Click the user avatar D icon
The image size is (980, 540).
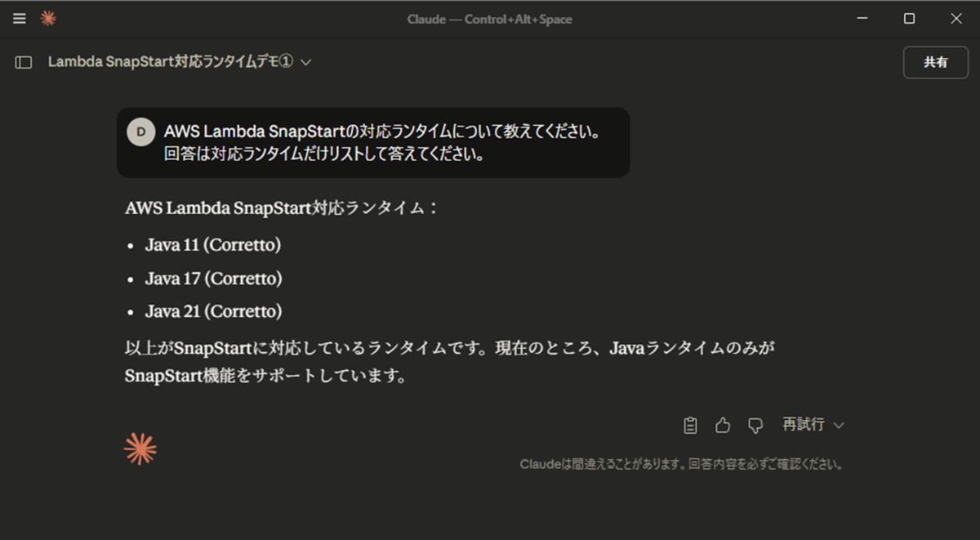(141, 132)
